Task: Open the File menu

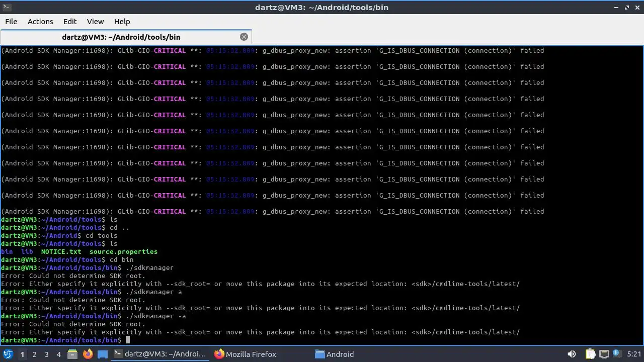Action: tap(11, 22)
